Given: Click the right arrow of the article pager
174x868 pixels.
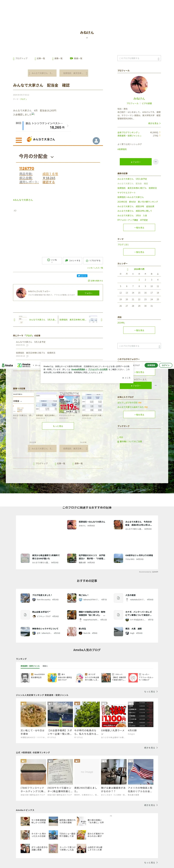Looking at the screenshot, I should (101, 320).
